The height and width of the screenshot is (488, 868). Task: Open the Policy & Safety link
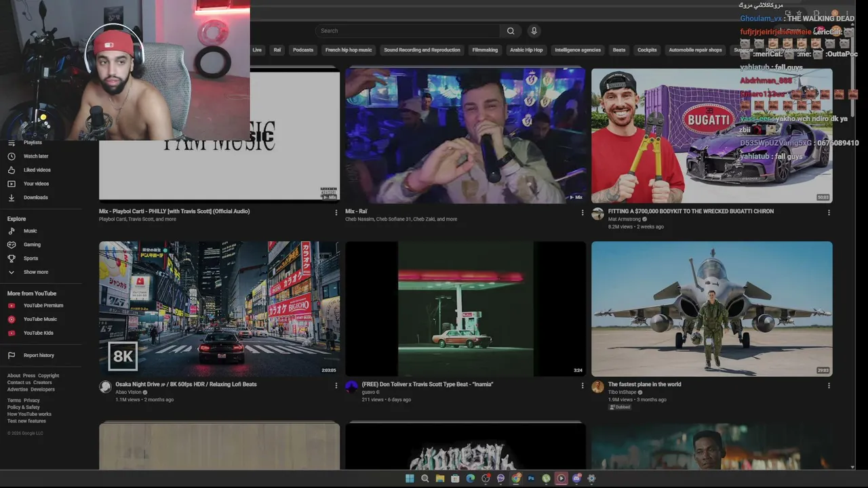pos(23,407)
